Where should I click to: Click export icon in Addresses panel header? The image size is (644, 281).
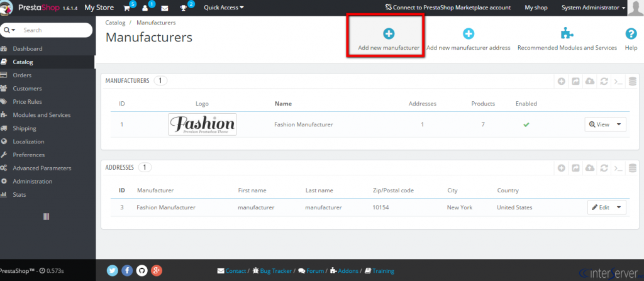(x=575, y=168)
